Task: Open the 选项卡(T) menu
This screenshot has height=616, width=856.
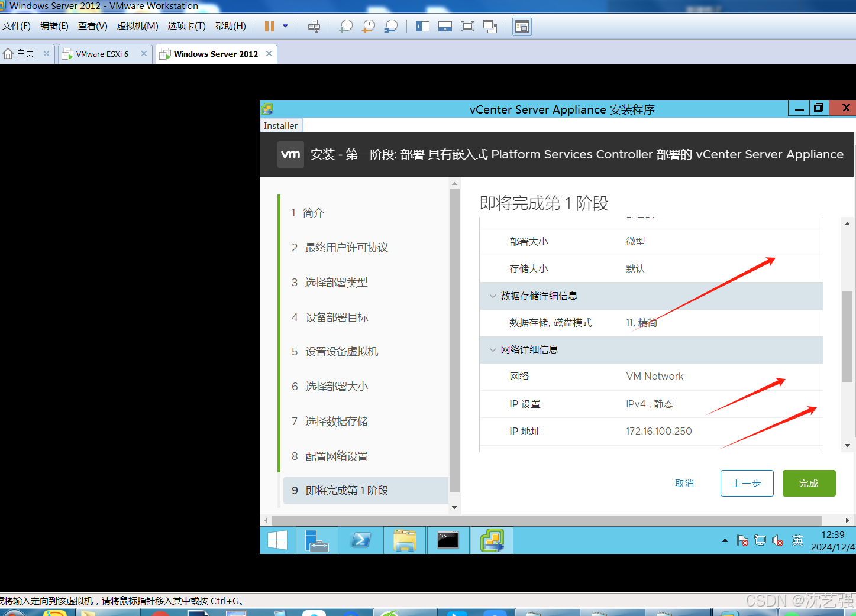Action: 187,26
